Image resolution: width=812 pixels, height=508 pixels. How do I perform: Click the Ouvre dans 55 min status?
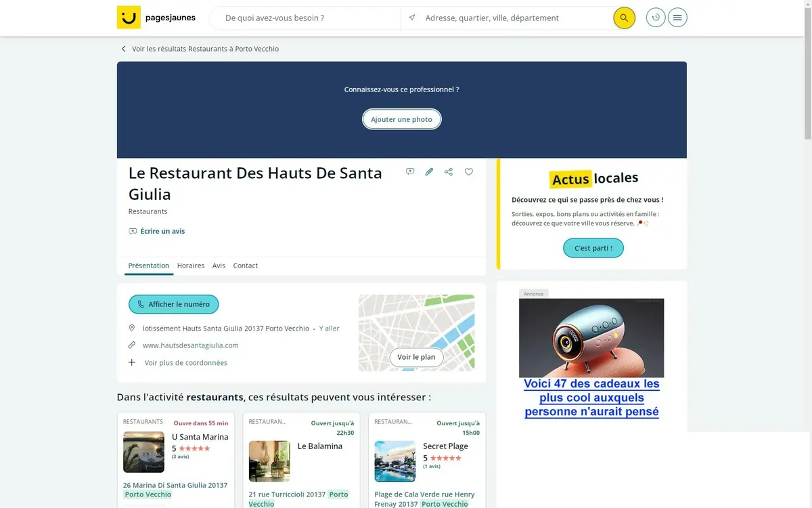tap(201, 423)
